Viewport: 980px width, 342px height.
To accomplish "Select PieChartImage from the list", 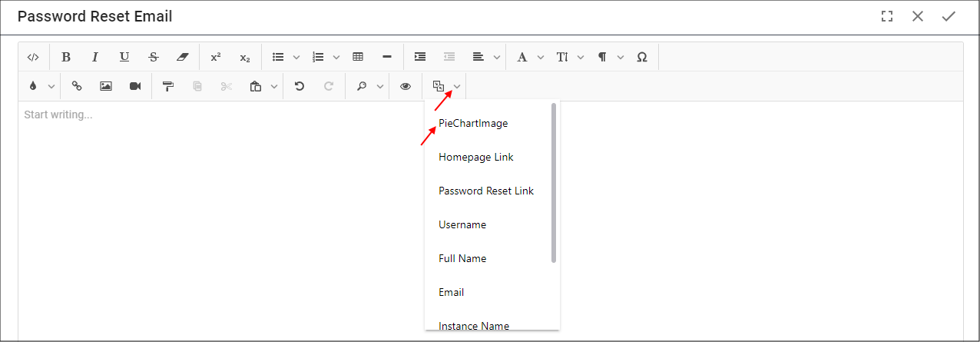I will (x=473, y=123).
